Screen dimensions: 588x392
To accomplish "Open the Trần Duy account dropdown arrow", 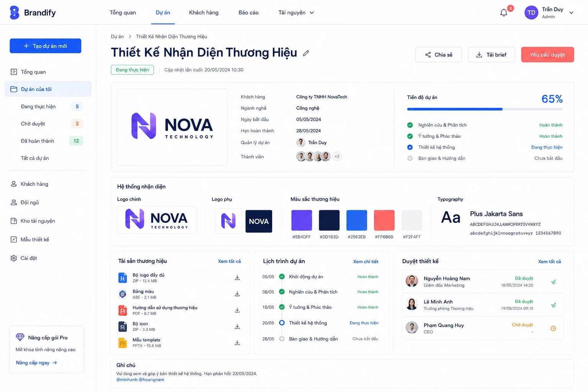I will (x=571, y=13).
